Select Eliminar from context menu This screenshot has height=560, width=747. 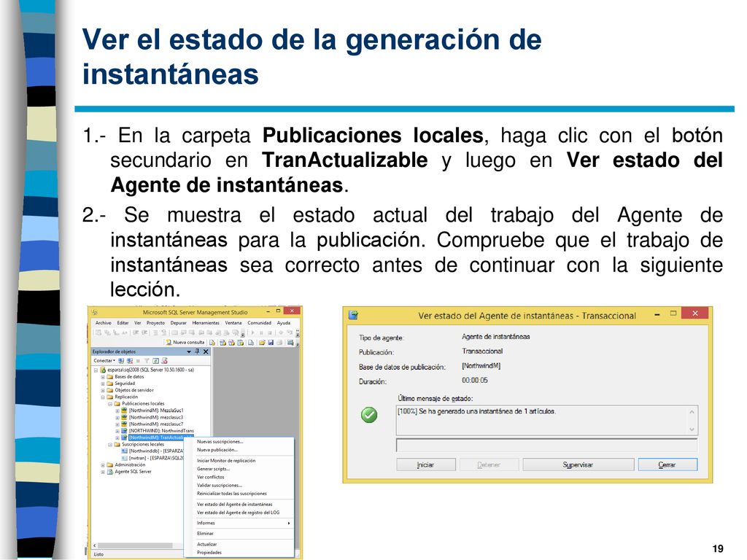(x=239, y=534)
